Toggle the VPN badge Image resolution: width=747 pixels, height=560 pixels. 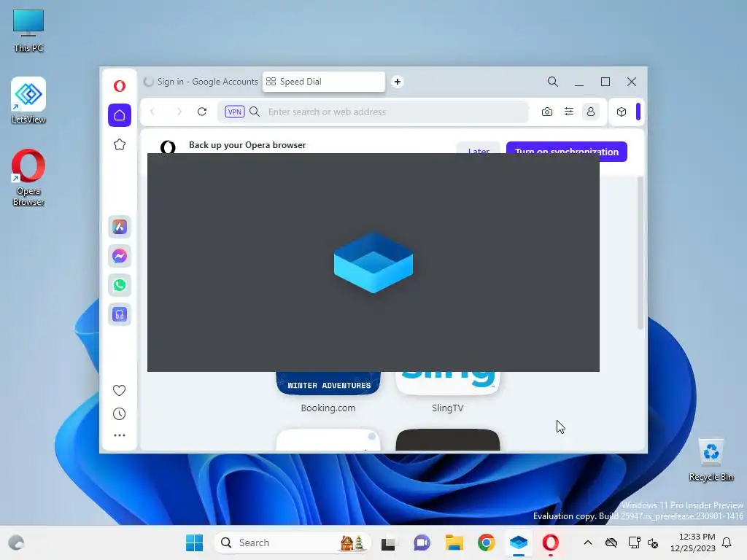pyautogui.click(x=234, y=112)
